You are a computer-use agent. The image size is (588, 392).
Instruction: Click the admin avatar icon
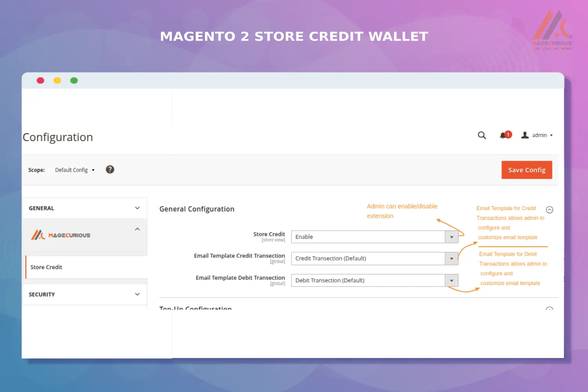pyautogui.click(x=525, y=135)
